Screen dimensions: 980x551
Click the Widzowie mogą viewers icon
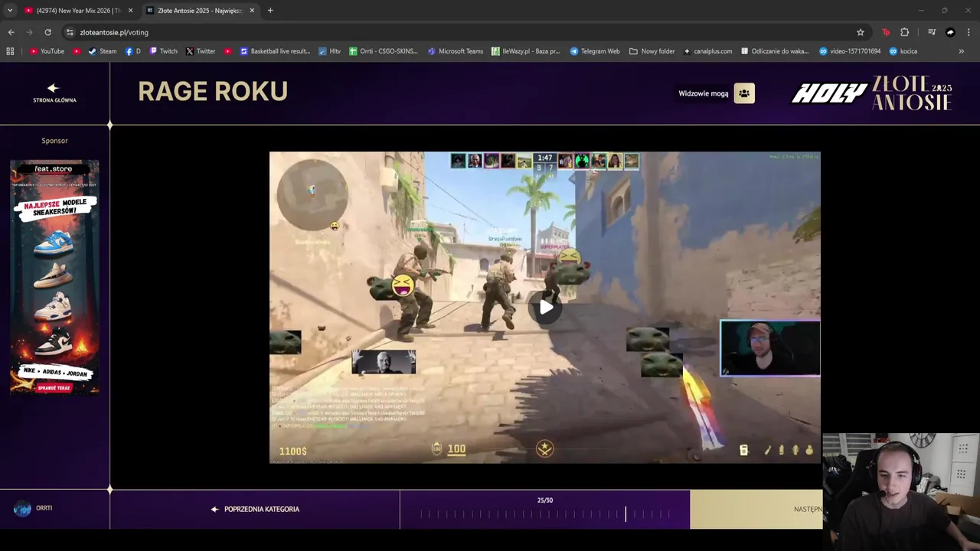pyautogui.click(x=743, y=93)
